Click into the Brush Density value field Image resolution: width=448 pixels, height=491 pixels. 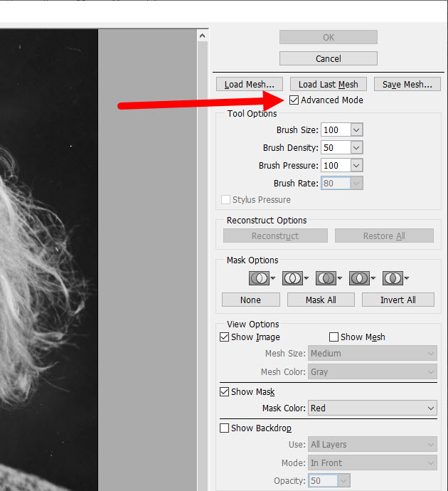(x=336, y=147)
